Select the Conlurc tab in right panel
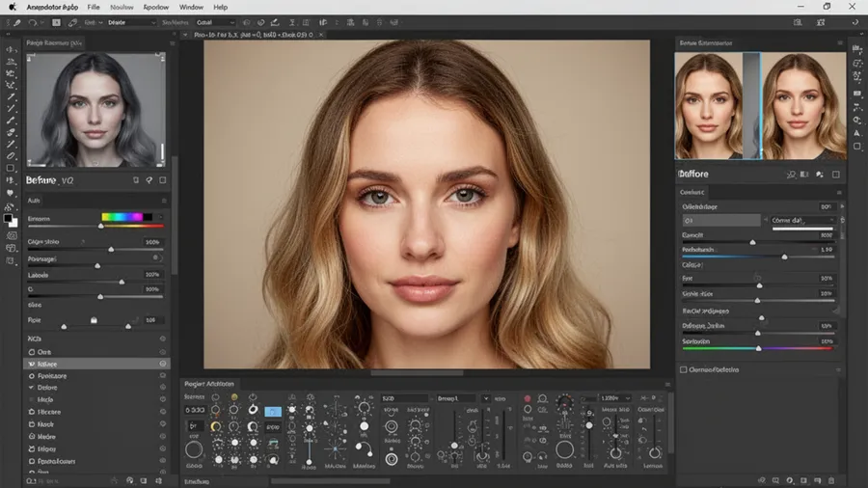Image resolution: width=868 pixels, height=488 pixels. pyautogui.click(x=692, y=192)
